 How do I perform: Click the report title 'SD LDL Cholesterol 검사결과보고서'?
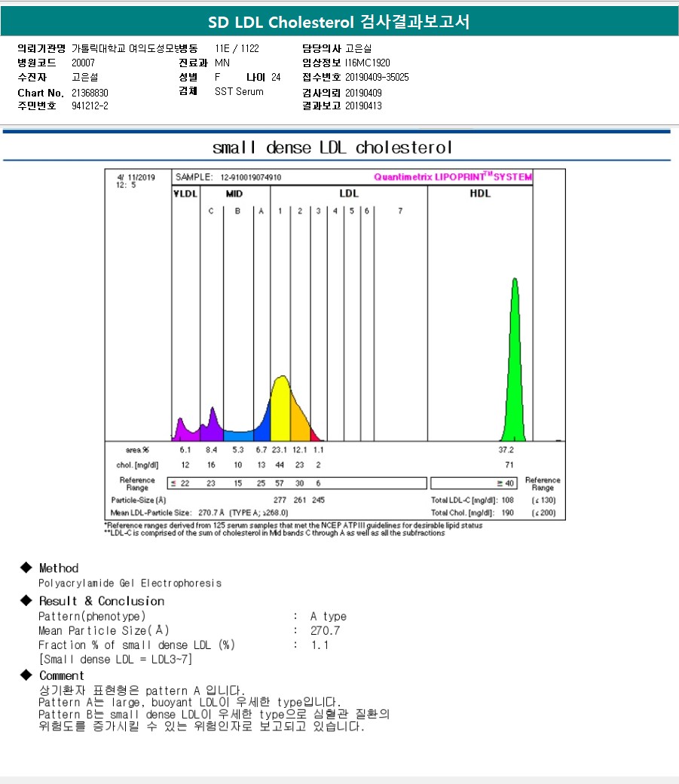(339, 22)
